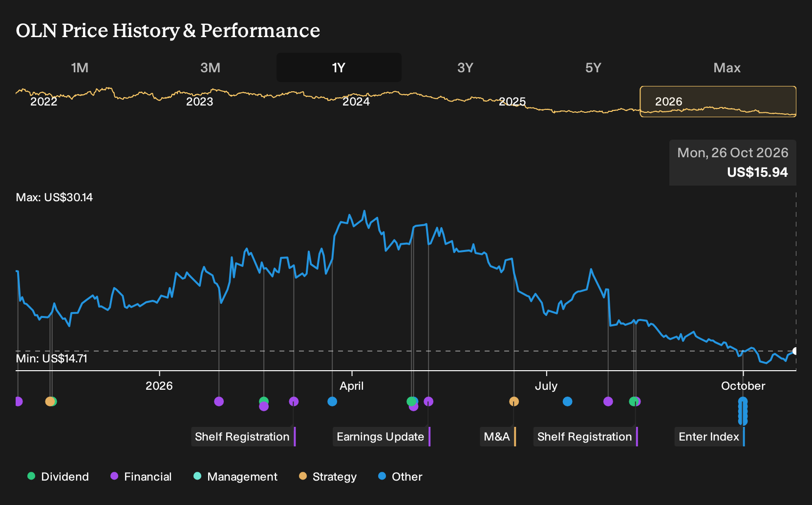Click 2025 on the overview mini chart
Image resolution: width=812 pixels, height=505 pixels.
click(512, 102)
